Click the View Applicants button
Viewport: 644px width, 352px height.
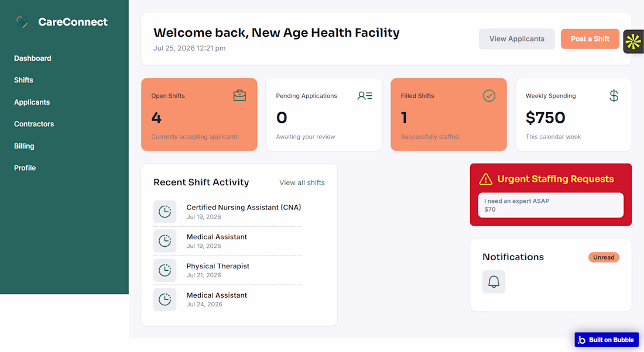click(x=517, y=39)
